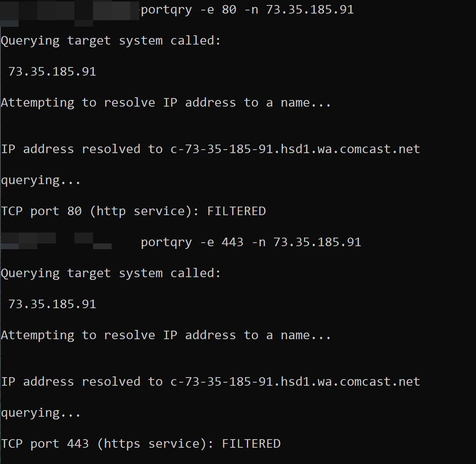Click the second 'querying...' line
476x464 pixels.
tap(41, 413)
